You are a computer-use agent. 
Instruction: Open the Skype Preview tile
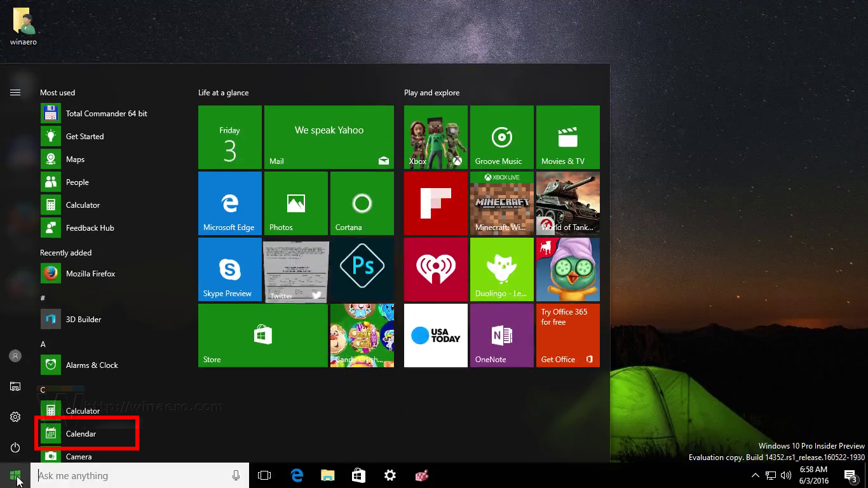pyautogui.click(x=229, y=269)
